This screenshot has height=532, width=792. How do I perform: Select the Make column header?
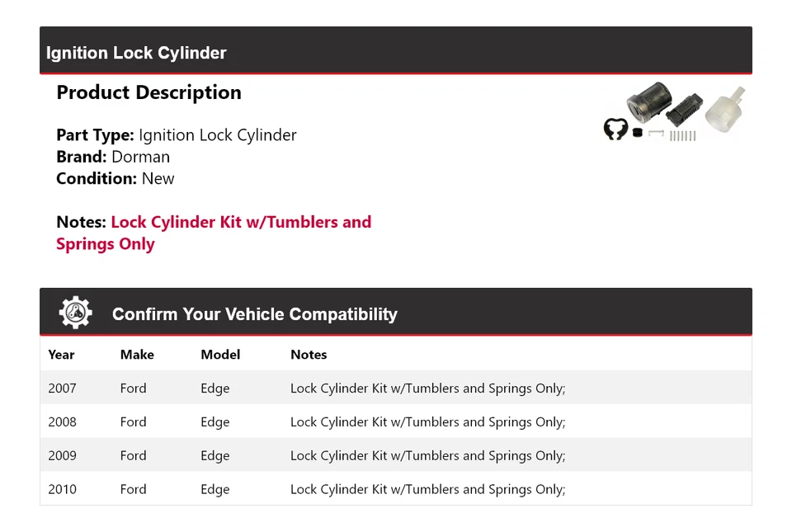click(x=137, y=355)
